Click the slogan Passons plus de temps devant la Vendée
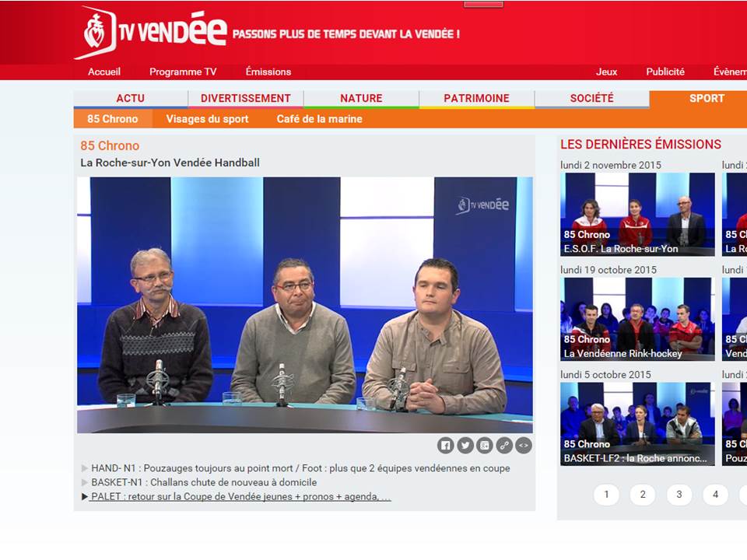Screen dimensions: 747x560 pos(346,34)
